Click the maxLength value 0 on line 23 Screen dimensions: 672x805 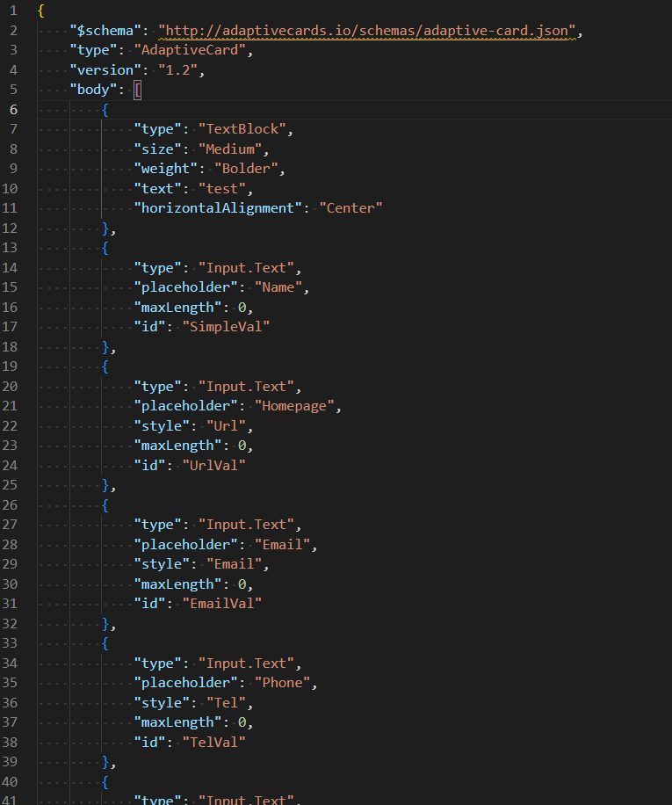242,446
